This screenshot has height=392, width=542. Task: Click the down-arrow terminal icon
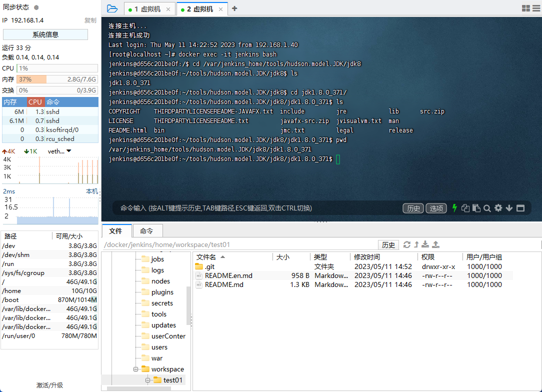[x=509, y=208]
